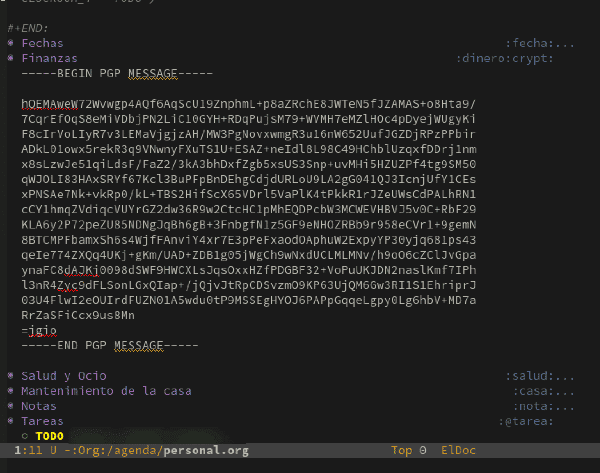Click the short line RrZaSFiCcx9us8Mn
Viewport: 600px width, 473px height.
78,315
